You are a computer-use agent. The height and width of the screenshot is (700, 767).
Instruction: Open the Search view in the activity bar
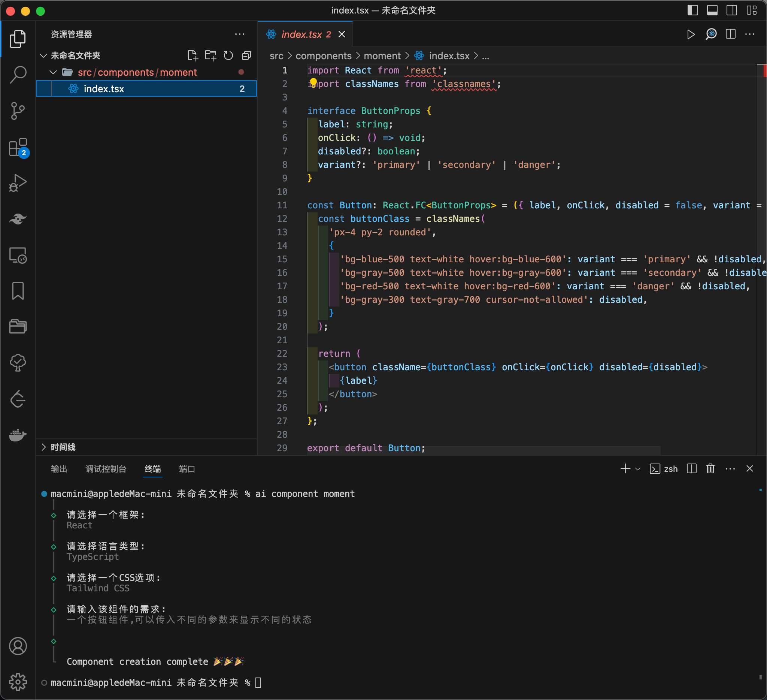pos(18,75)
